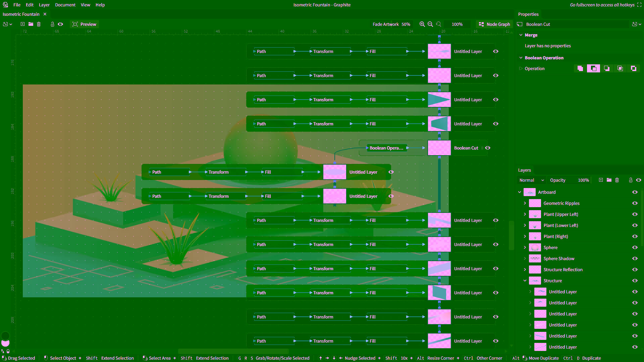Expand the Plant (Right) layer group

click(x=525, y=236)
